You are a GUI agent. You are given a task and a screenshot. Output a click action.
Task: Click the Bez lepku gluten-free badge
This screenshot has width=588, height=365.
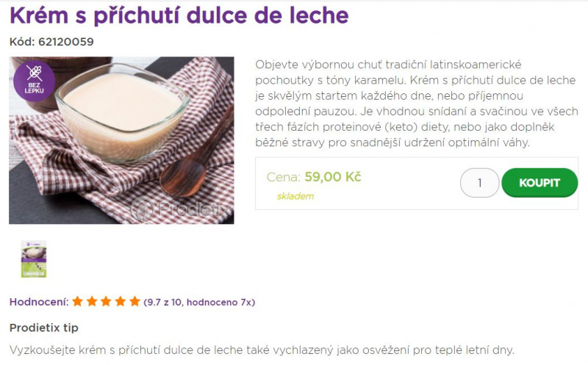[x=34, y=81]
